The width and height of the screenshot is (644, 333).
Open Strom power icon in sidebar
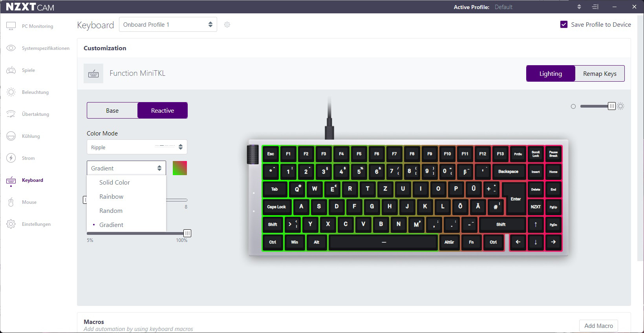click(x=11, y=158)
